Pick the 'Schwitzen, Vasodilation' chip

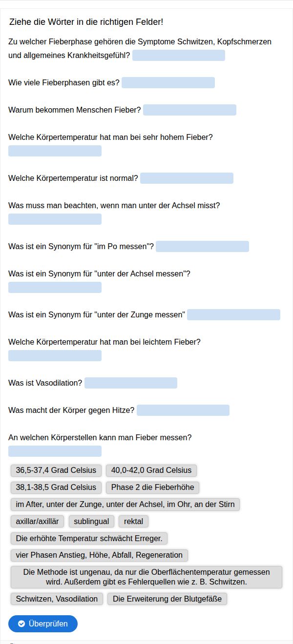click(x=57, y=599)
